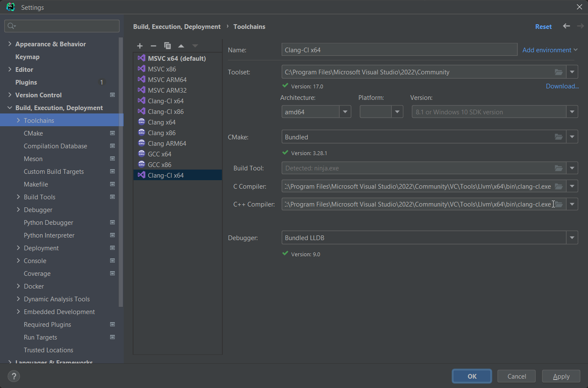Expand the Build Tools node
588x388 pixels.
point(18,197)
